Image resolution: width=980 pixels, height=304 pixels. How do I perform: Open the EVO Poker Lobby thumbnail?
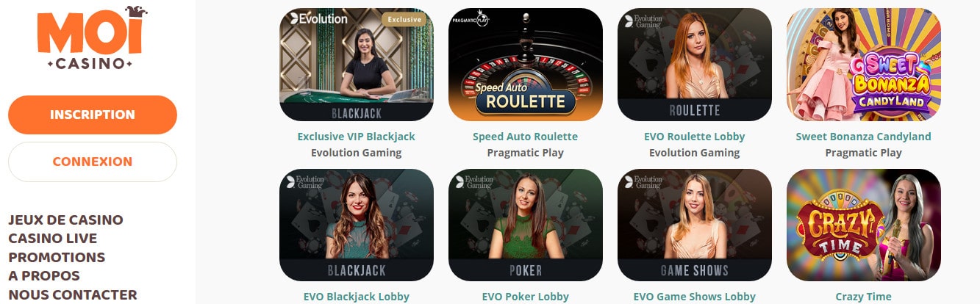pyautogui.click(x=526, y=225)
